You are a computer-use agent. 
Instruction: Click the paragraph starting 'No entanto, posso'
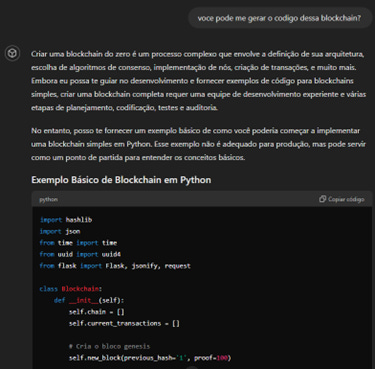tap(199, 144)
